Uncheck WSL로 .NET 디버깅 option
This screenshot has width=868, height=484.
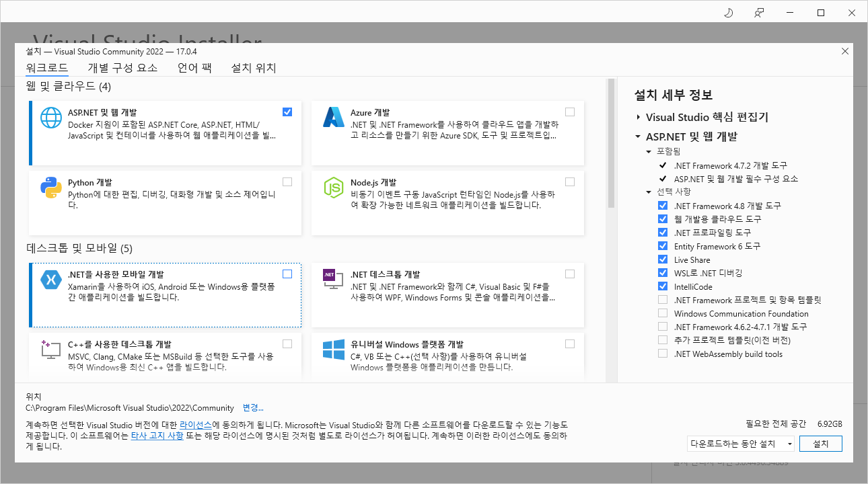(663, 273)
